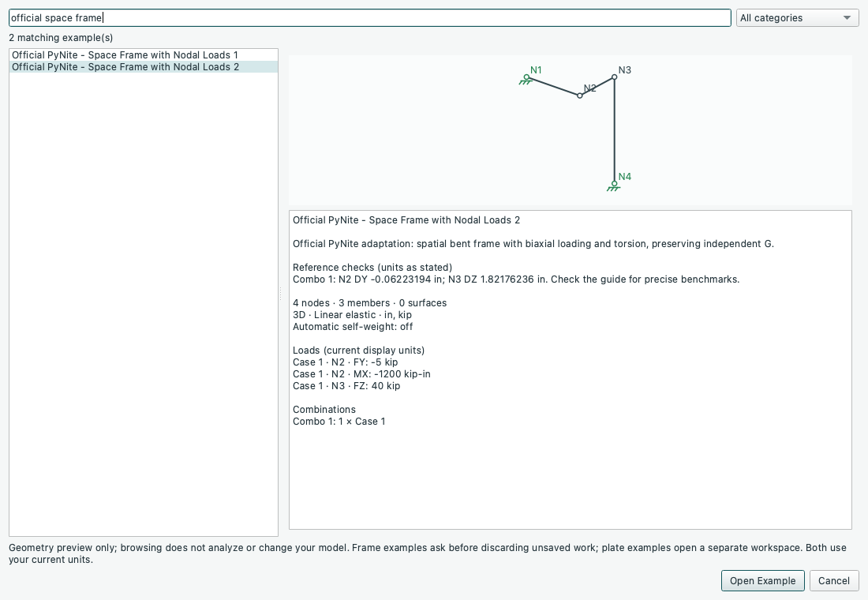Click 'Combo 1: 1 × Case 1' text
Viewport: 868px width, 600px height.
point(339,422)
